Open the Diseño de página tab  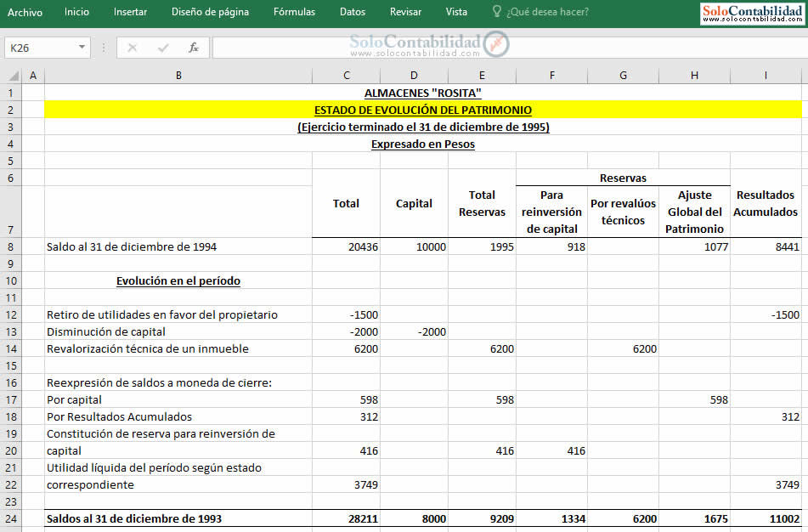point(210,12)
